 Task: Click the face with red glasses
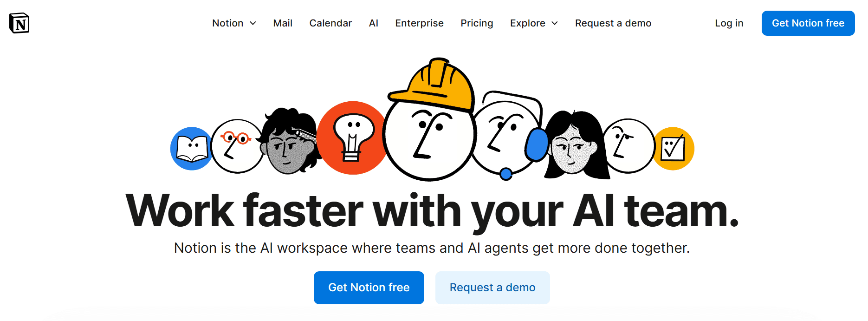[x=237, y=146]
